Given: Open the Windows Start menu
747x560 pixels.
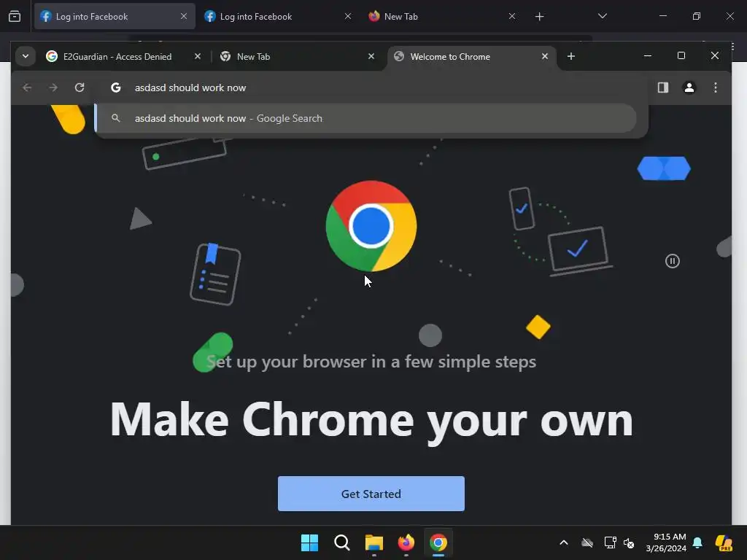Looking at the screenshot, I should click(309, 542).
